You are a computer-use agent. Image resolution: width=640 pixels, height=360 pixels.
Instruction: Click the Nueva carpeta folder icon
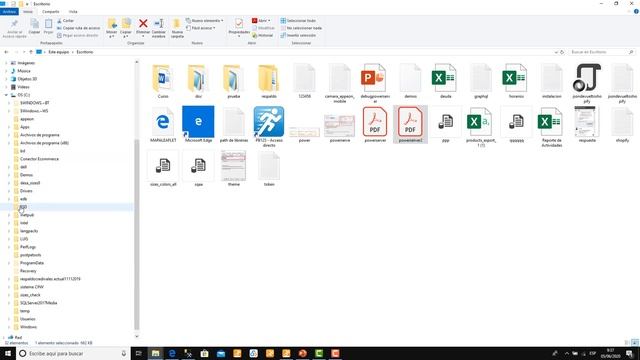(177, 23)
